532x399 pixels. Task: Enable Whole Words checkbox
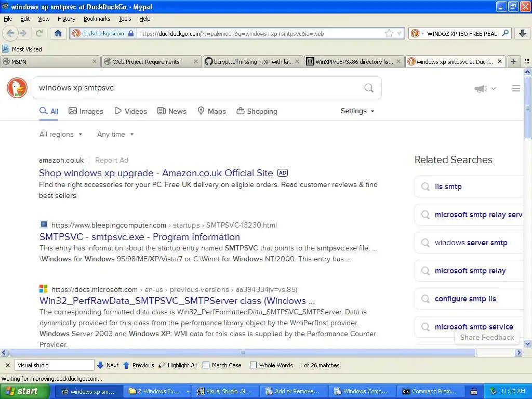click(253, 365)
